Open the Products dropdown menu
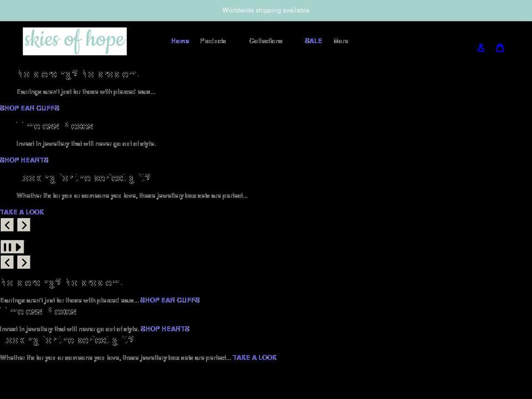The image size is (532, 399). [213, 40]
